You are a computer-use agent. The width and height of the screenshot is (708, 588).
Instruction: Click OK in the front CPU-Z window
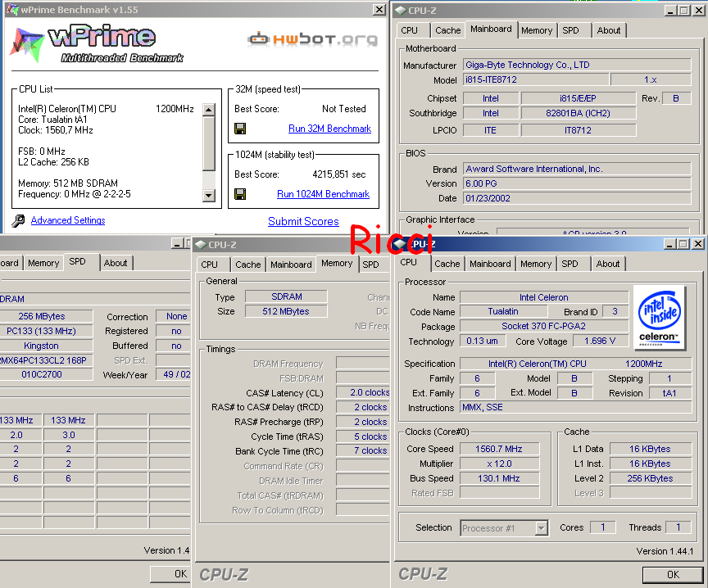tap(673, 574)
